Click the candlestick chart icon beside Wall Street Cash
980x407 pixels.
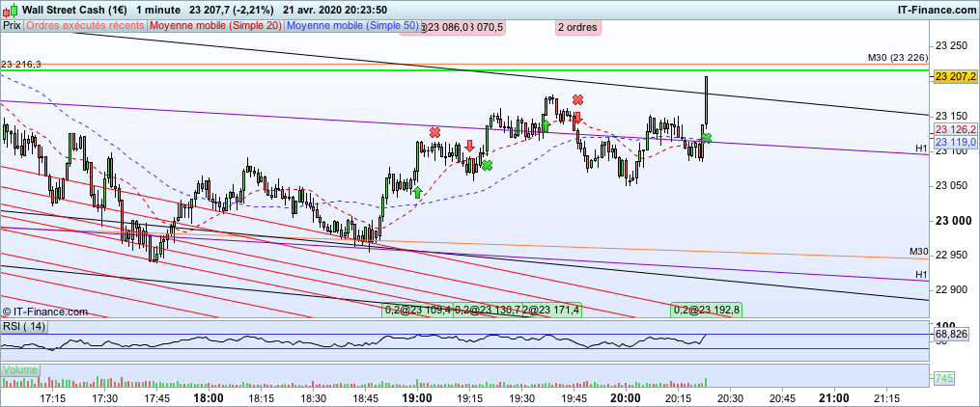(x=8, y=10)
